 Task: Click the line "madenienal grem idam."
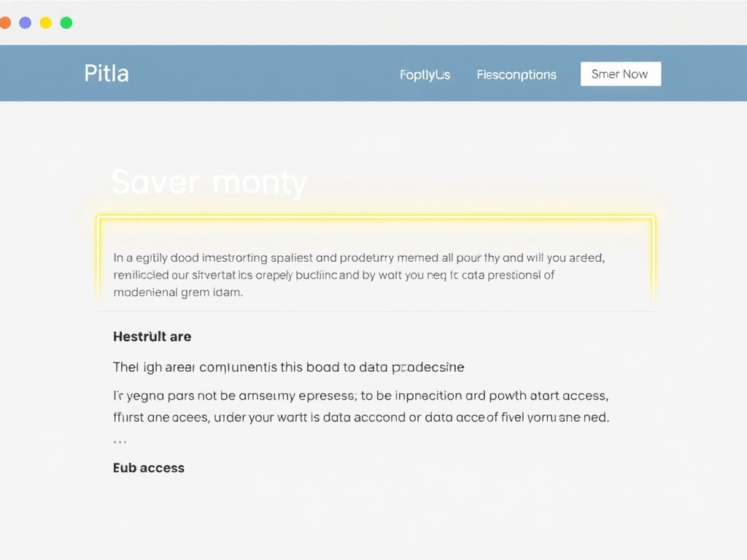pos(178,292)
